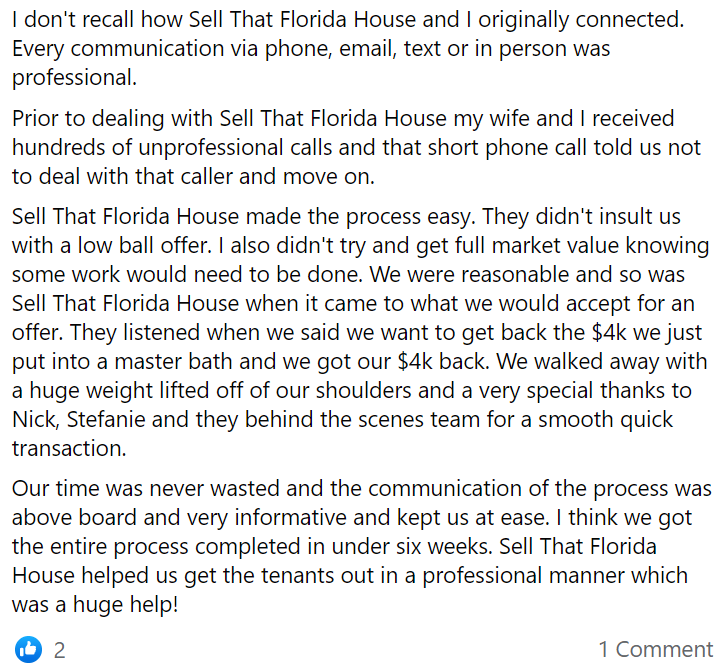The image size is (720, 671).
Task: Click the phrase 'huge weight lifted off'
Action: click(136, 390)
